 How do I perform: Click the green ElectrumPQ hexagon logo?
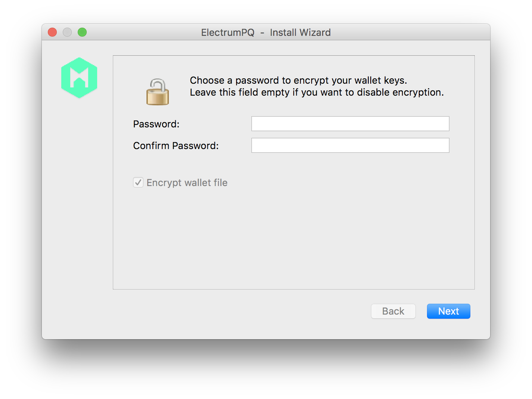point(79,78)
